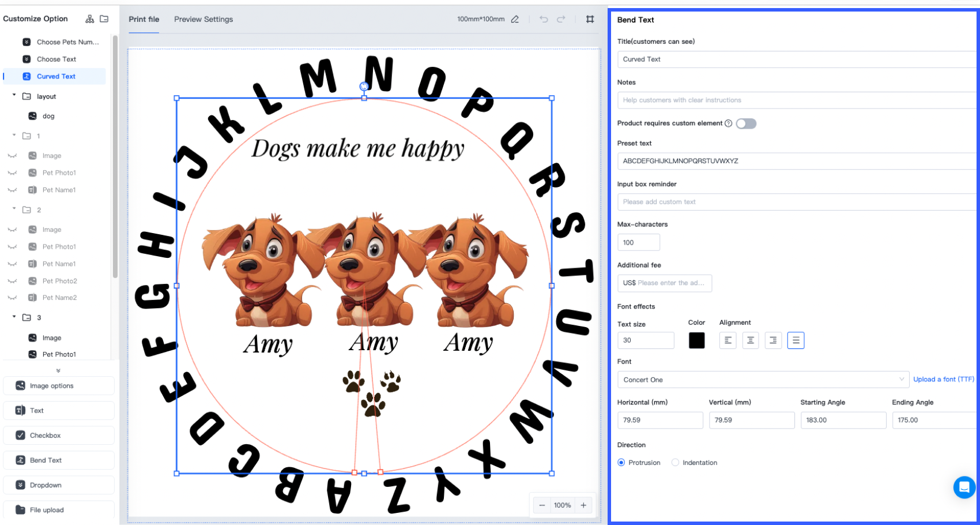Viewport: 980px width, 525px height.
Task: Switch to the Print file tab
Action: click(144, 19)
